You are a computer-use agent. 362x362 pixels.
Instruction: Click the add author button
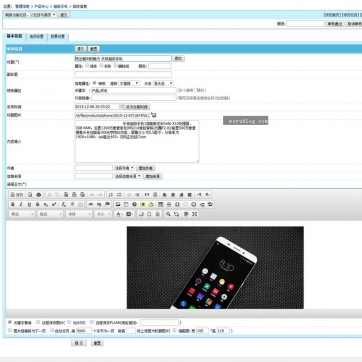point(146,168)
